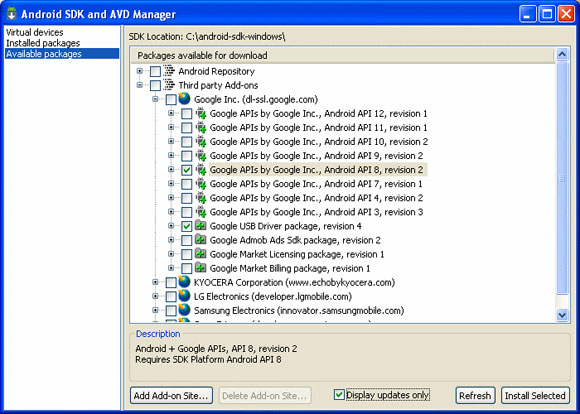This screenshot has width=580, height=414.
Task: Expand the Android API 8 Google APIs row
Action: pyautogui.click(x=171, y=169)
